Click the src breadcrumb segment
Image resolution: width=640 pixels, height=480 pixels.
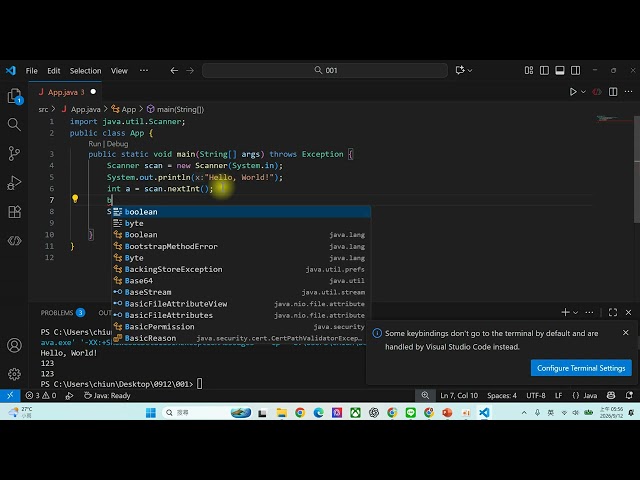[43, 109]
